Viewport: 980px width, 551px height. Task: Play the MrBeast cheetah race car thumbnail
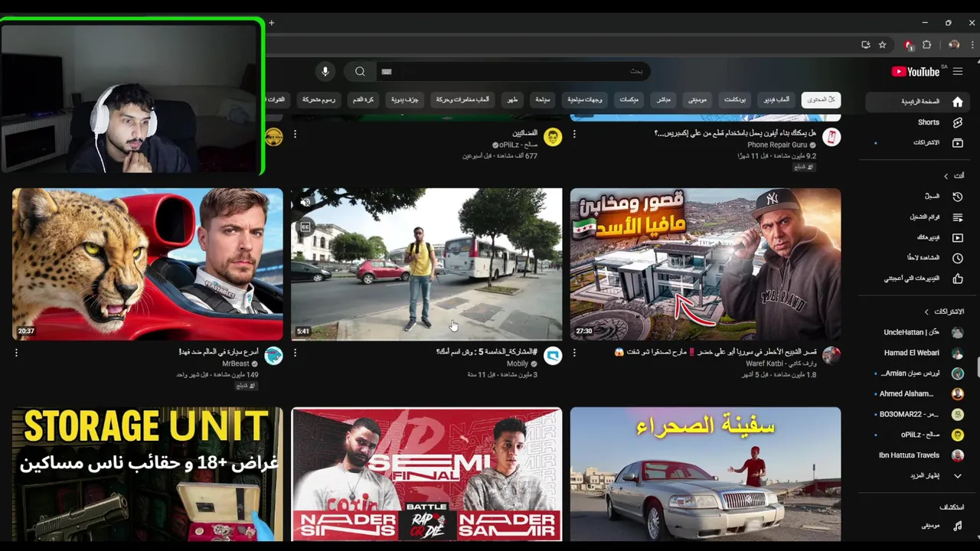[147, 264]
